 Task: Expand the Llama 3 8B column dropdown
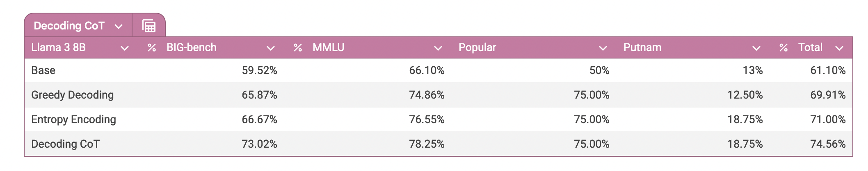pos(125,48)
